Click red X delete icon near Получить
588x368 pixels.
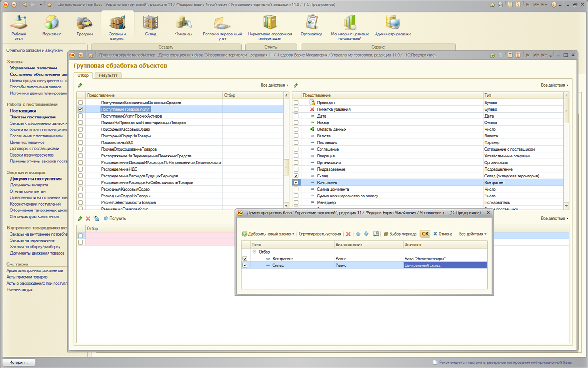pyautogui.click(x=88, y=218)
